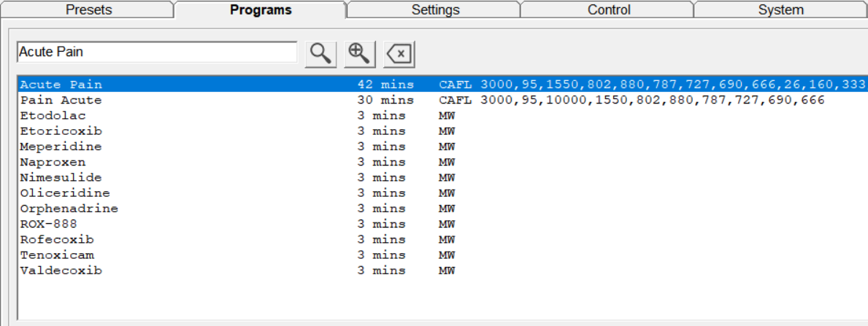868x326 pixels.
Task: Select Oliceridine from the list
Action: pos(65,193)
